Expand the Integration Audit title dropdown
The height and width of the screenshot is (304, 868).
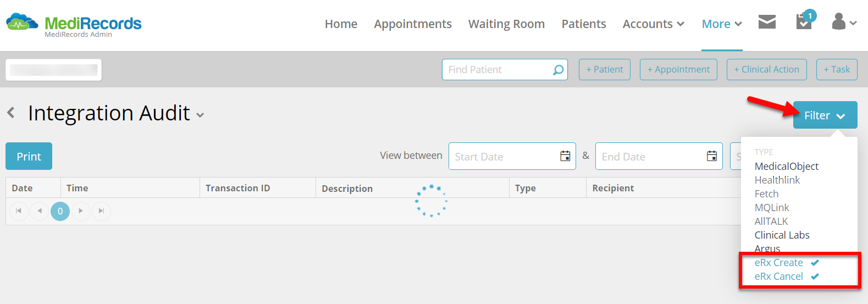point(200,115)
